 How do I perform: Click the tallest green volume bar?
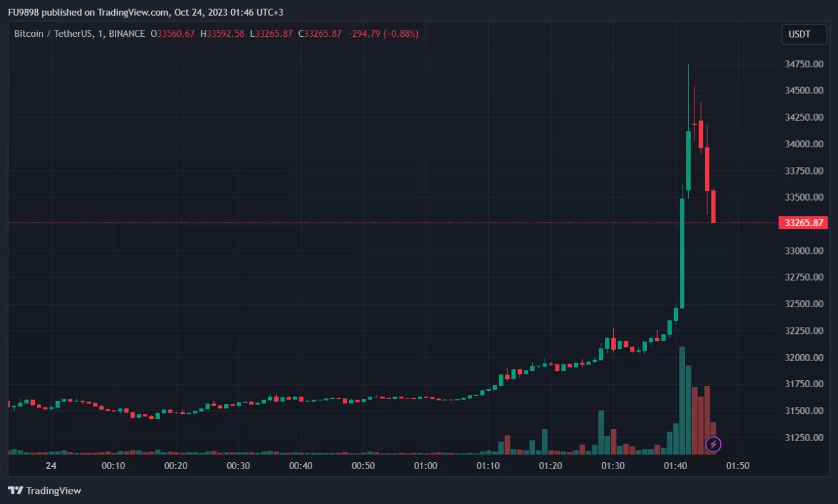click(682, 400)
